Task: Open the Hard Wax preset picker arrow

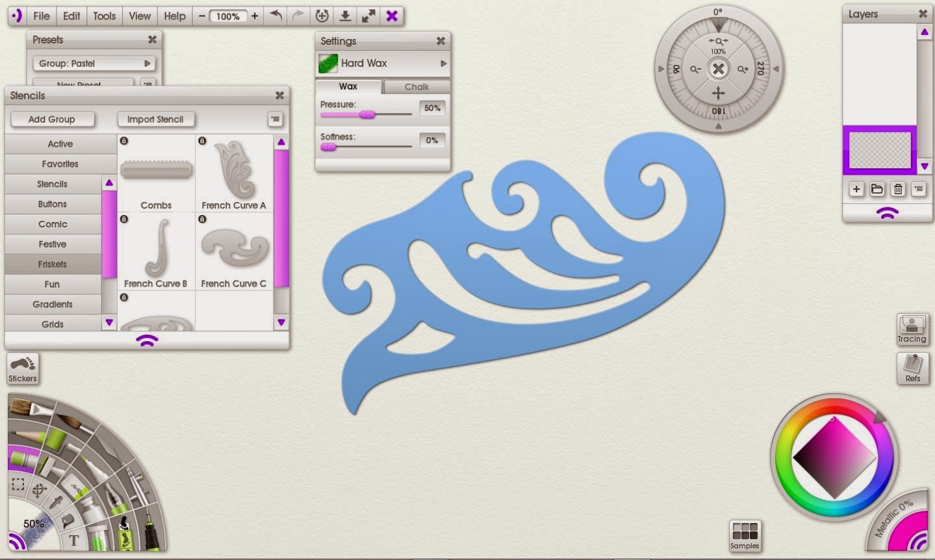Action: click(x=444, y=64)
